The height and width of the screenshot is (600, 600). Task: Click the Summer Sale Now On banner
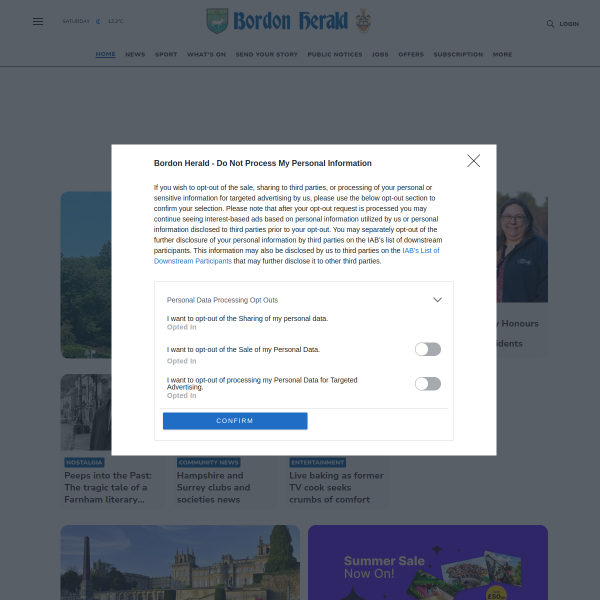pyautogui.click(x=428, y=562)
